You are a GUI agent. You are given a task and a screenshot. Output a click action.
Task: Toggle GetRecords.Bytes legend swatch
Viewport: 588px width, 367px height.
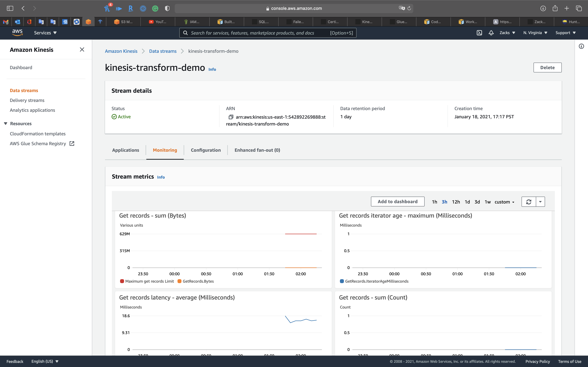[179, 281]
